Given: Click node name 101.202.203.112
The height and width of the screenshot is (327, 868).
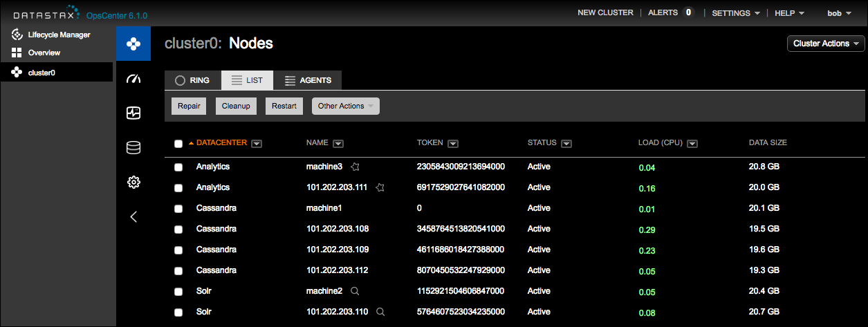Looking at the screenshot, I should (338, 270).
